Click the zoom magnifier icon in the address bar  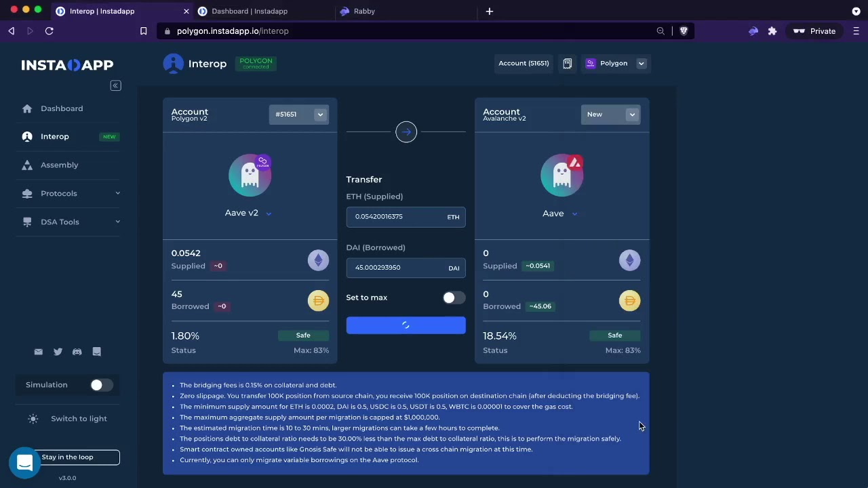pos(660,31)
